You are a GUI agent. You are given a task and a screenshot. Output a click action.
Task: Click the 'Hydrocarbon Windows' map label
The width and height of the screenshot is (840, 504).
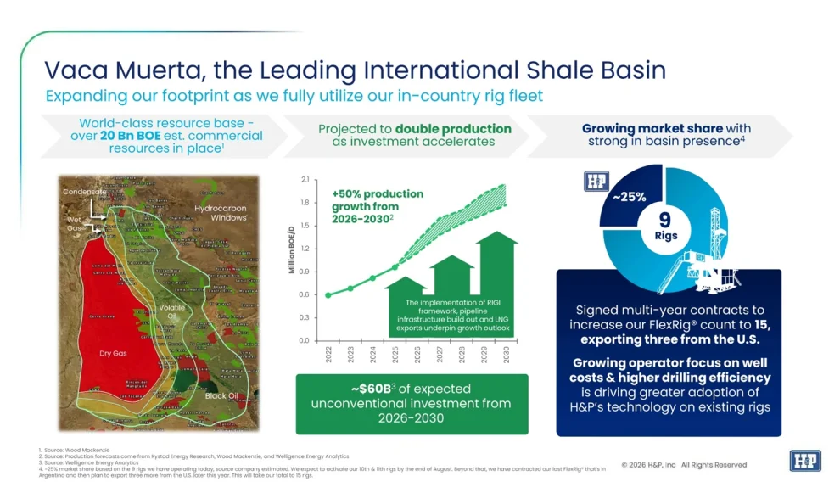[220, 213]
